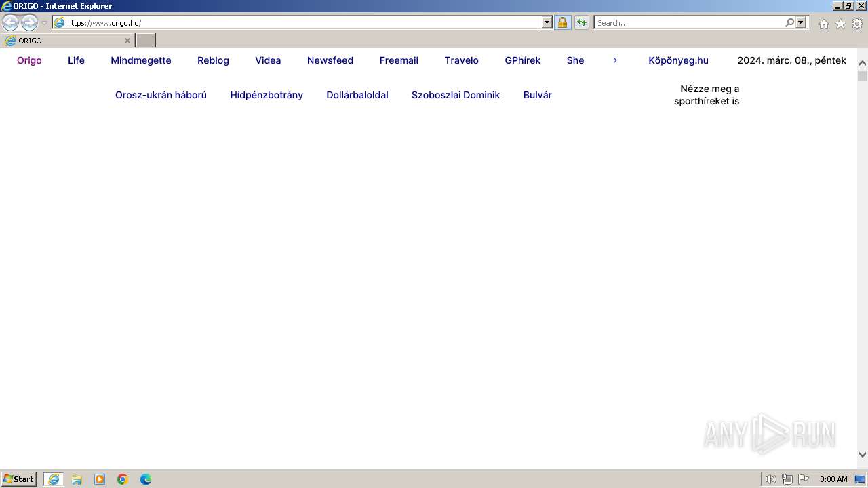This screenshot has width=868, height=488.
Task: Click the date text 2024. márc. 08., péntek
Action: coord(792,60)
